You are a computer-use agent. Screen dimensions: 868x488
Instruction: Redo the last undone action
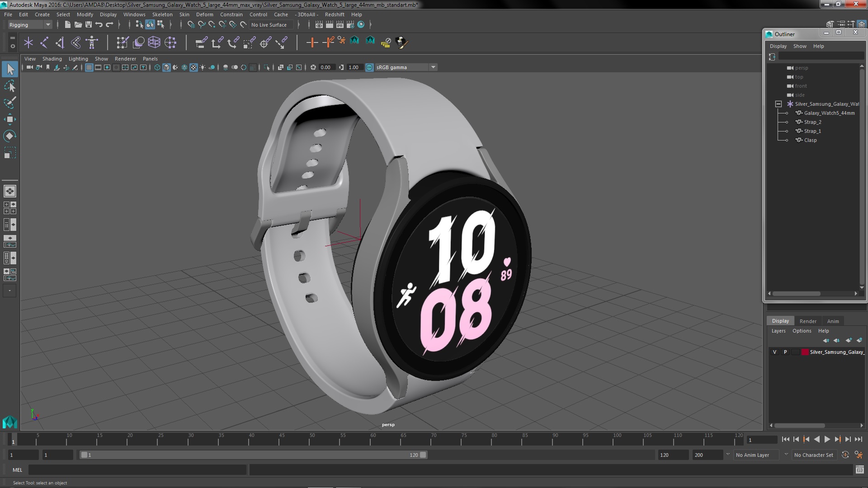tap(109, 25)
